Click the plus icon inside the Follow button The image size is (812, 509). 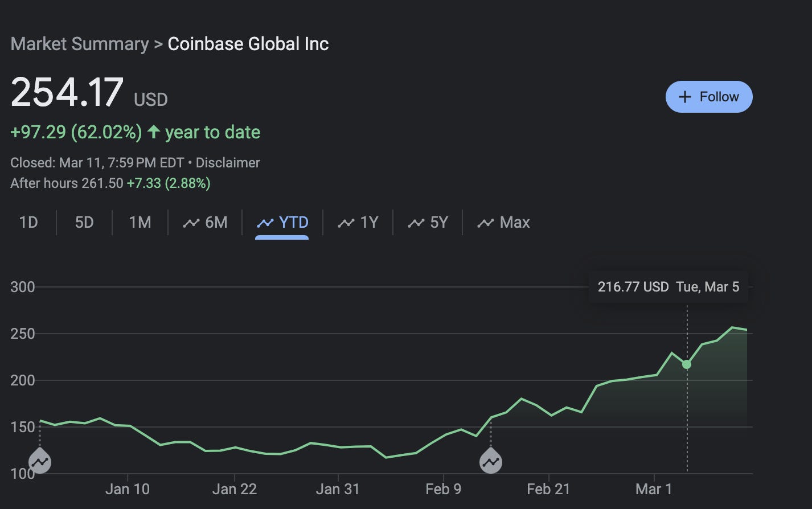click(684, 97)
